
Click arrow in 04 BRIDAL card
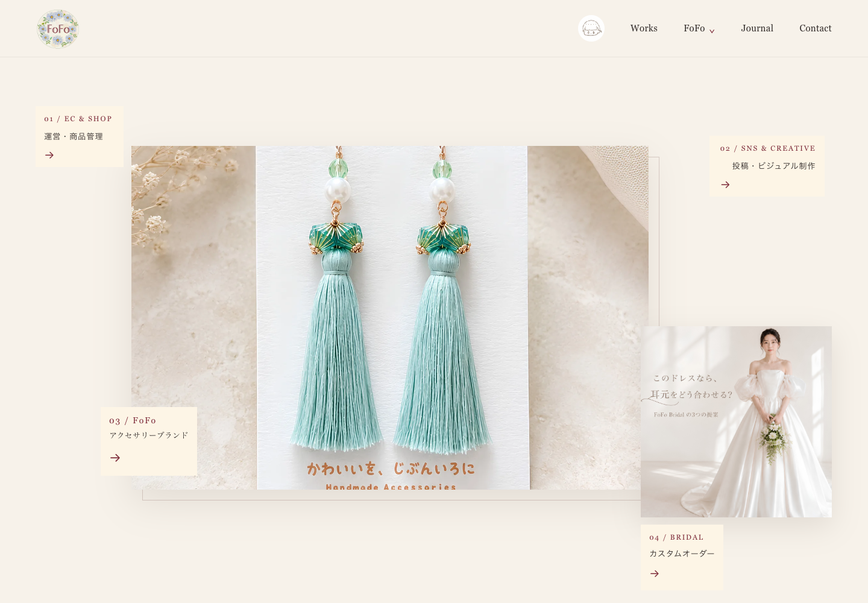pos(655,573)
